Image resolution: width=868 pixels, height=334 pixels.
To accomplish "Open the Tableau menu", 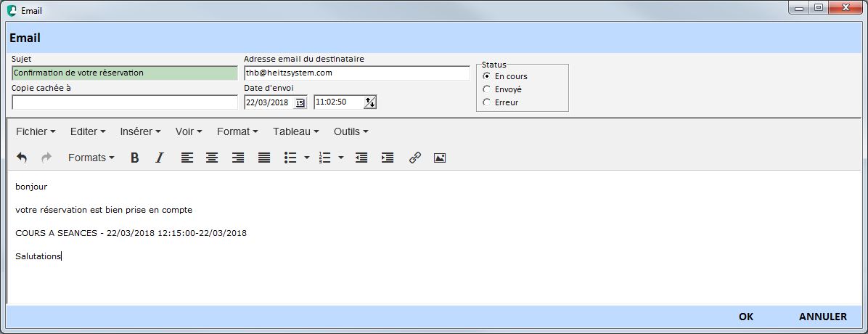I will point(295,131).
